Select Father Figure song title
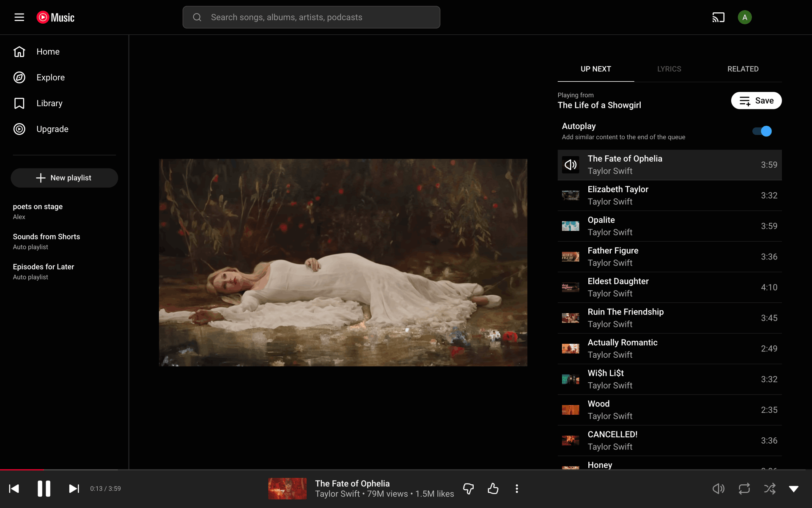Screen dimensions: 812x508 (x=613, y=251)
